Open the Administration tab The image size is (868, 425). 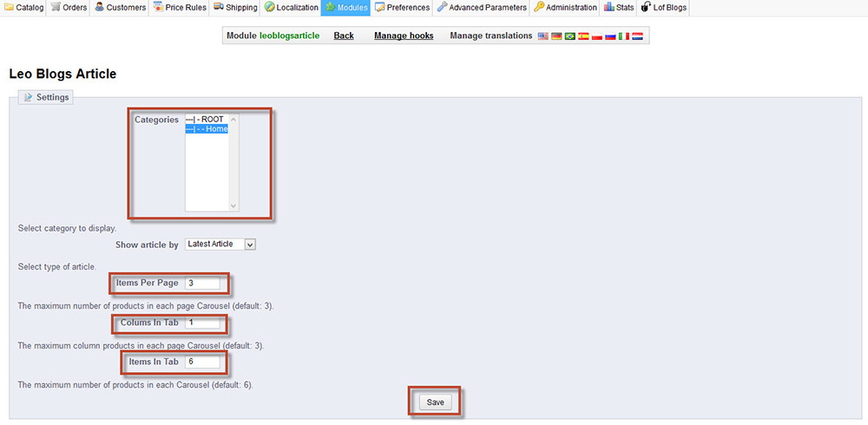pyautogui.click(x=565, y=8)
